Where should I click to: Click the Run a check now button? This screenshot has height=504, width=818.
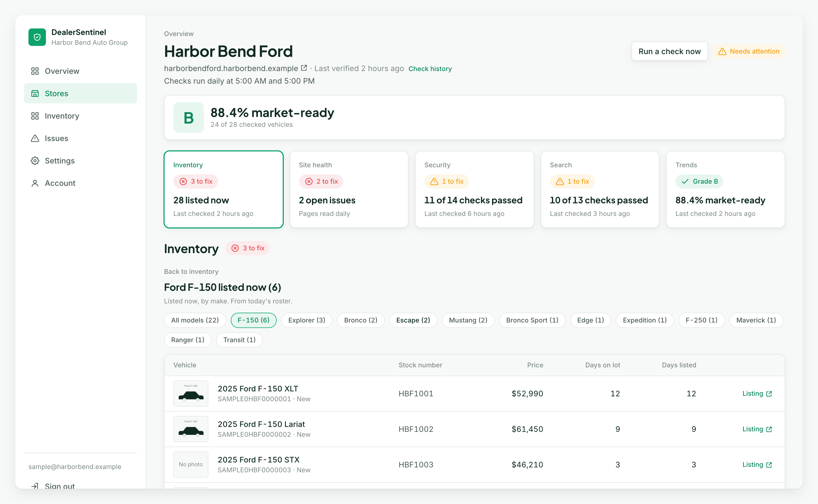point(669,51)
